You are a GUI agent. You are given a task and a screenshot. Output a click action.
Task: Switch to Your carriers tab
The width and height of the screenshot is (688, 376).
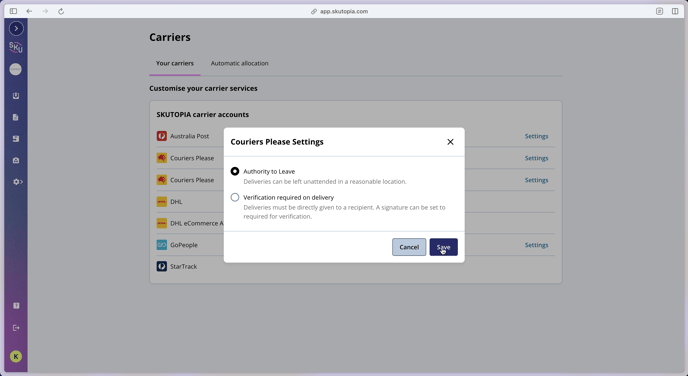[175, 63]
